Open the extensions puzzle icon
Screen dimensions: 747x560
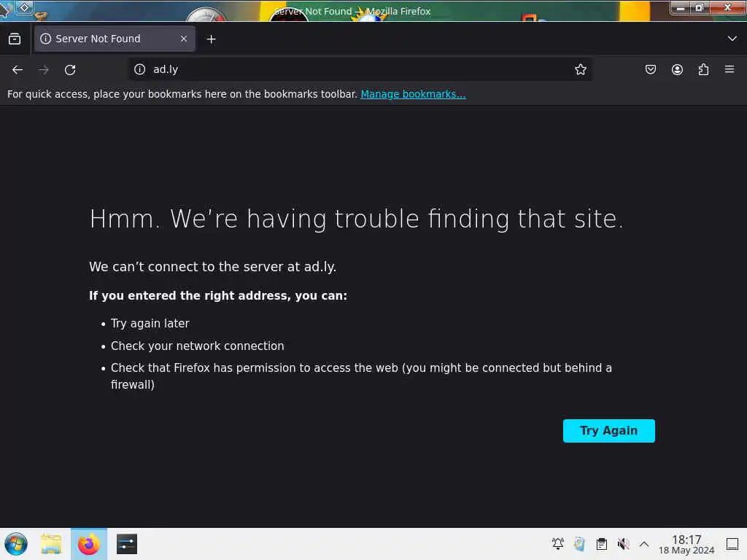[x=703, y=69]
